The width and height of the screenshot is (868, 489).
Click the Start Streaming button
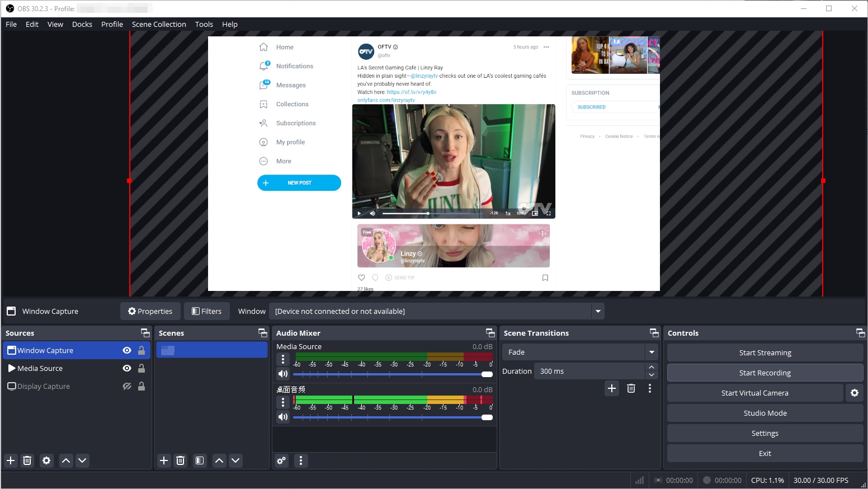[765, 352]
